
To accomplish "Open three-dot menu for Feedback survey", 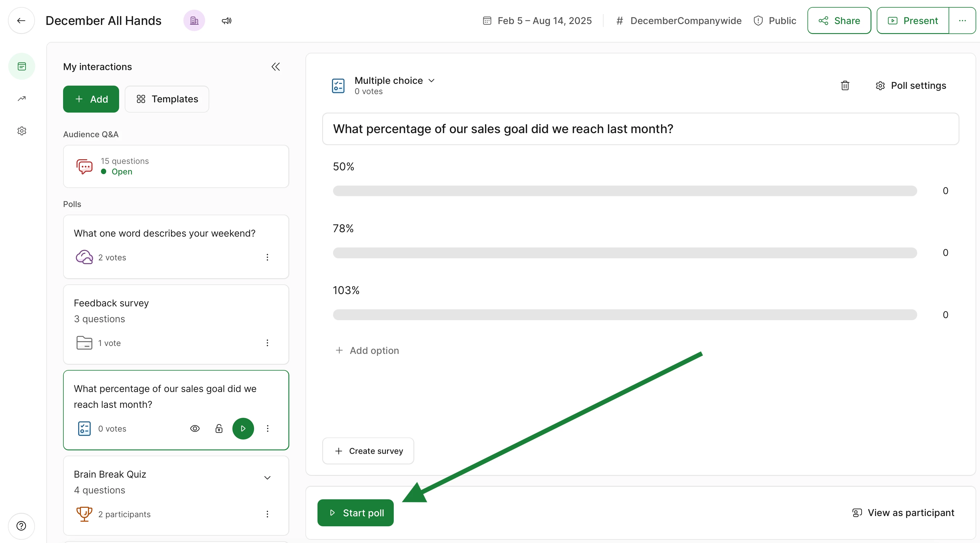I will 267,343.
